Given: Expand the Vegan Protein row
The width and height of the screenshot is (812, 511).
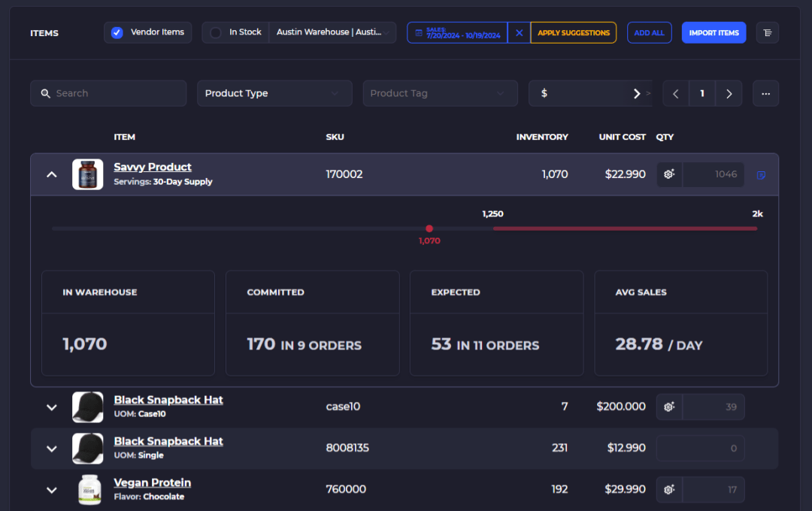Looking at the screenshot, I should [x=52, y=490].
